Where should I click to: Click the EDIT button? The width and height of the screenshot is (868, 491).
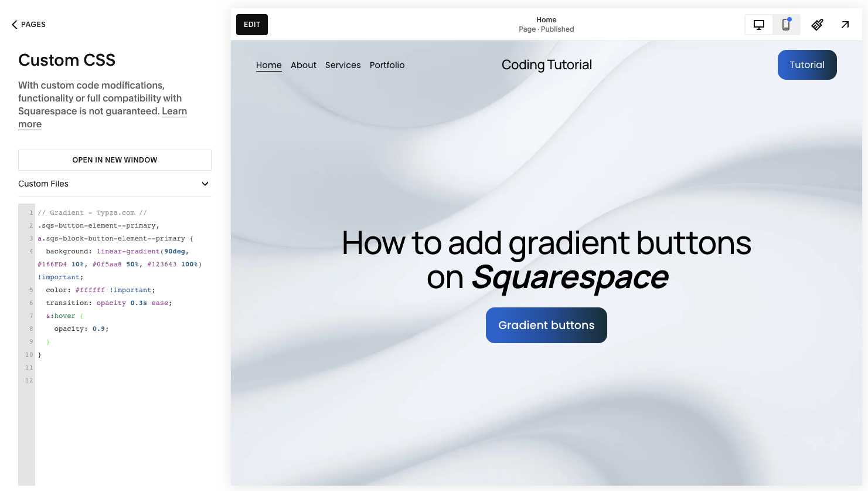(251, 24)
